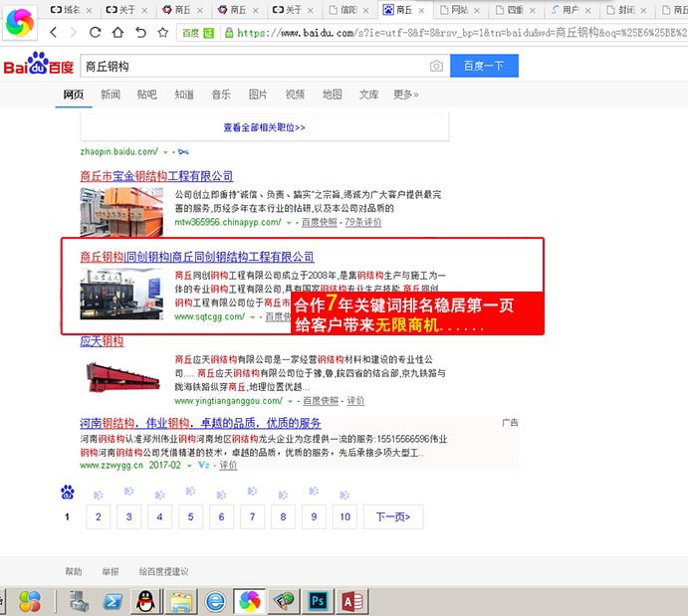Click the browser forward arrow
Screen dimensions: 688x616
click(x=74, y=32)
